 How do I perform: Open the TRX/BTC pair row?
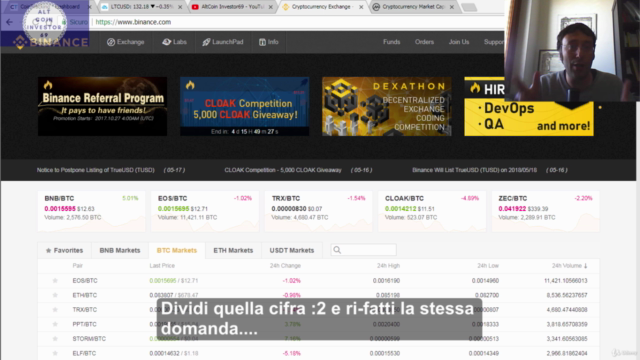click(x=318, y=309)
